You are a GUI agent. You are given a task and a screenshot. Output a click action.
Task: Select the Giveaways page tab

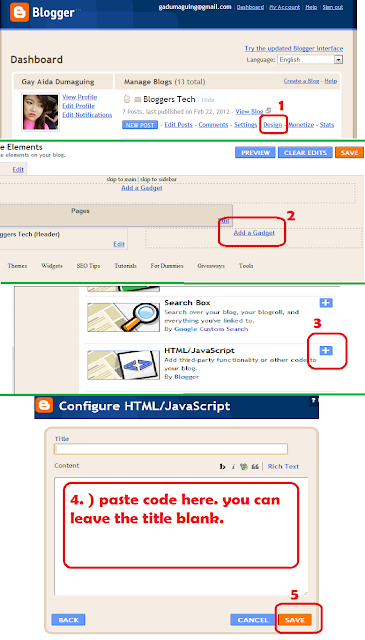pyautogui.click(x=211, y=266)
